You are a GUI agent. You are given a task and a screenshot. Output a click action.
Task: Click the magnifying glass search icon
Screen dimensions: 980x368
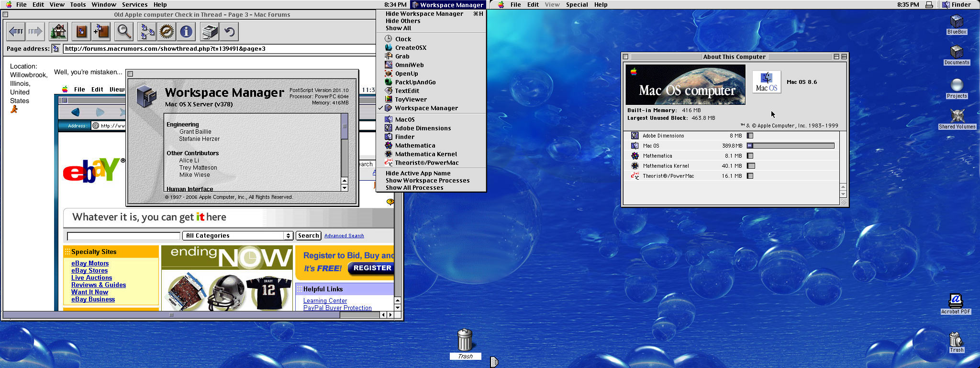pyautogui.click(x=124, y=32)
